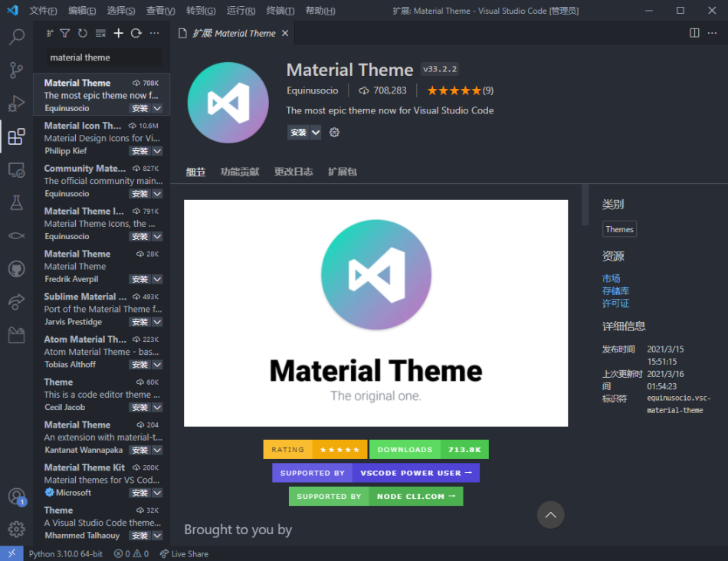Open the Live Share activity bar view
Image resolution: width=728 pixels, height=561 pixels.
[17, 302]
